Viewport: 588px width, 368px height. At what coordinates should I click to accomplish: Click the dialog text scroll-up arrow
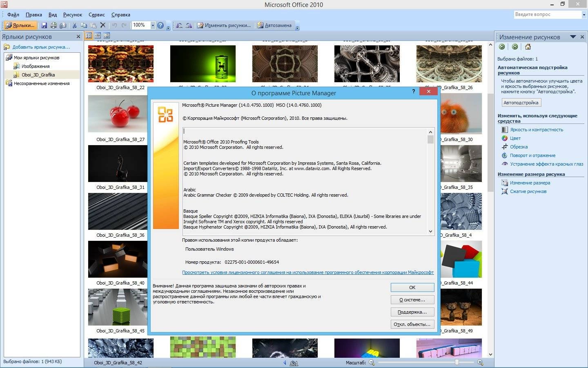click(430, 132)
